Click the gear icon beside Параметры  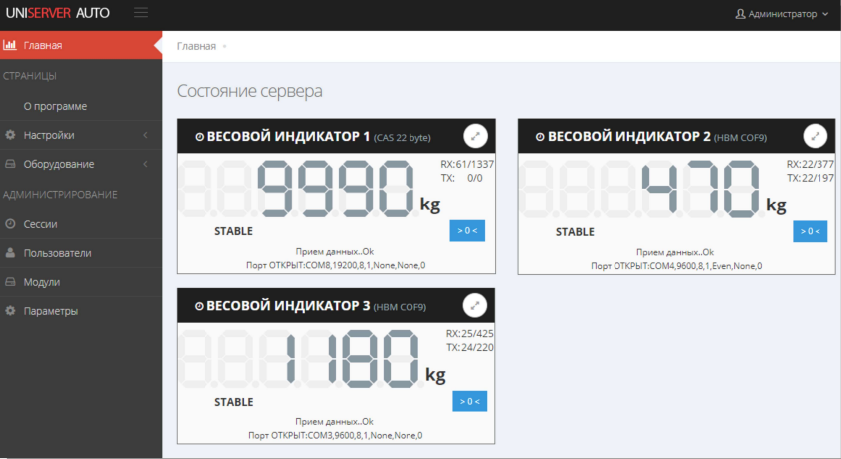coord(10,310)
